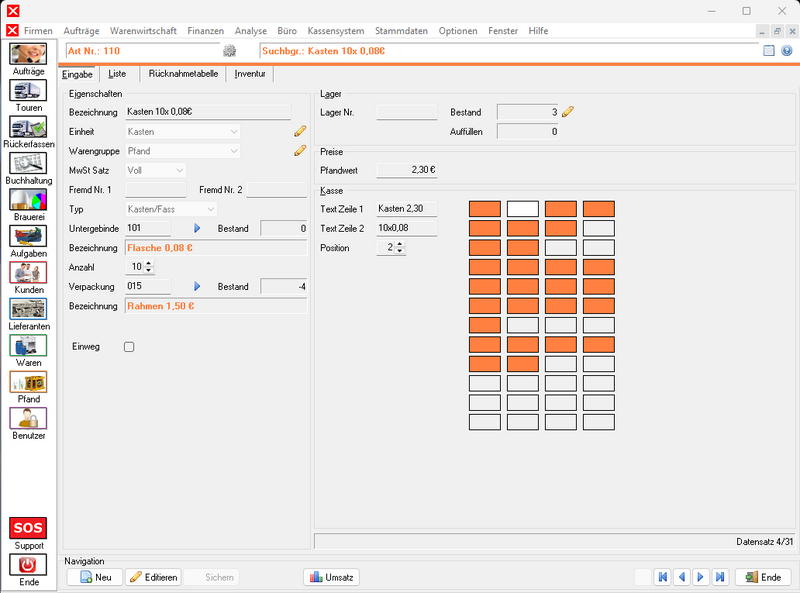Viewport: 800px width, 593px height.
Task: Click the blue arrow next to Untergebinde 101
Action: click(197, 228)
